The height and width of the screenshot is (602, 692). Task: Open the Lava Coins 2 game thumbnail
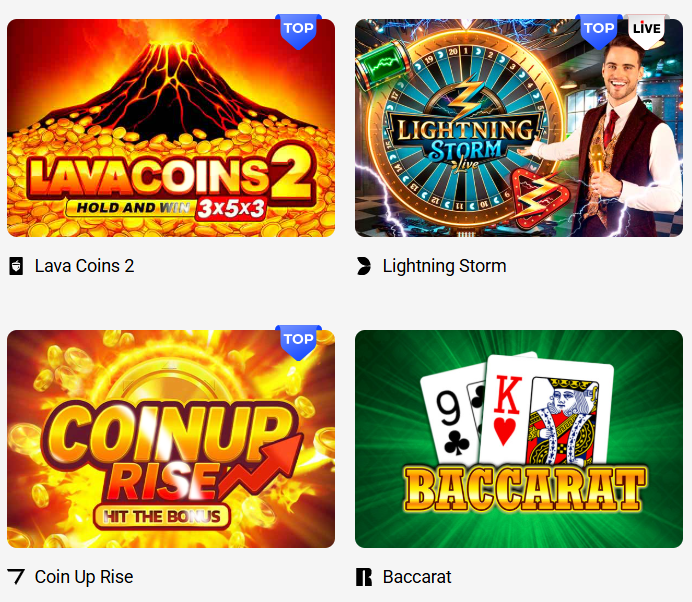pos(171,128)
